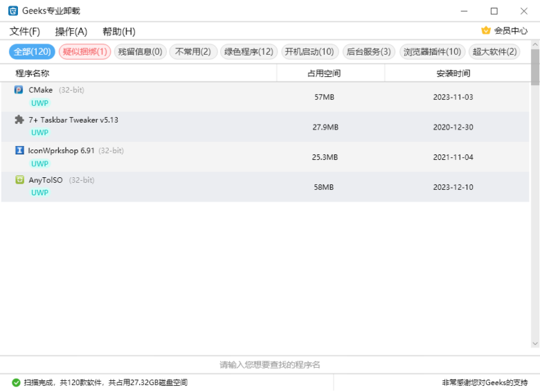Click the (32-bit) label beside AnyToISO
Image resolution: width=540 pixels, height=392 pixels.
(x=82, y=180)
